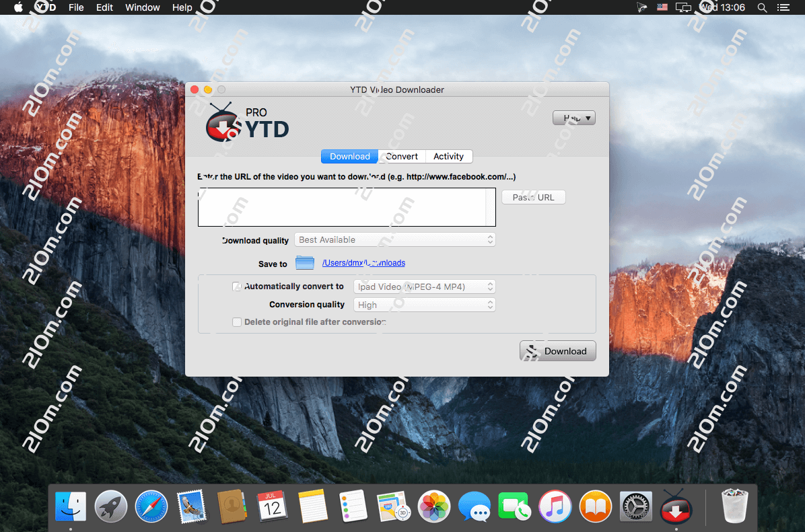This screenshot has height=532, width=805.
Task: Click the URL box scrollbar track
Action: (490, 206)
